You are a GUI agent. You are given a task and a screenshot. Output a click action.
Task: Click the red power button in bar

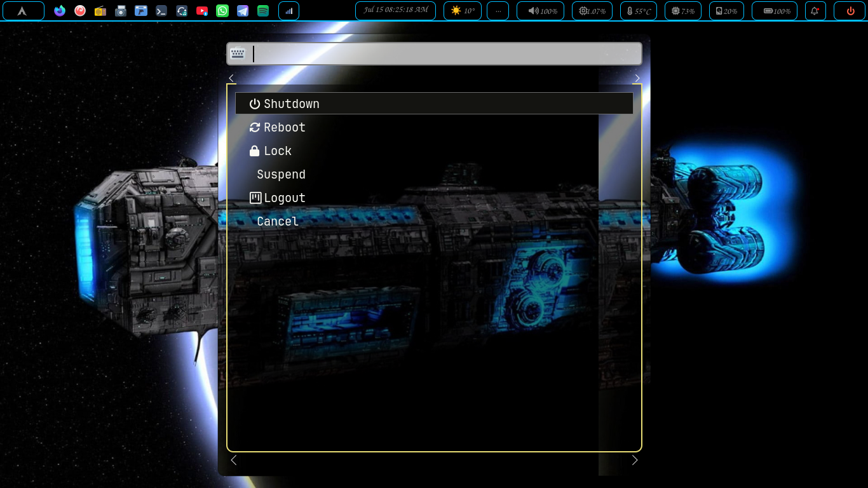[x=851, y=11]
